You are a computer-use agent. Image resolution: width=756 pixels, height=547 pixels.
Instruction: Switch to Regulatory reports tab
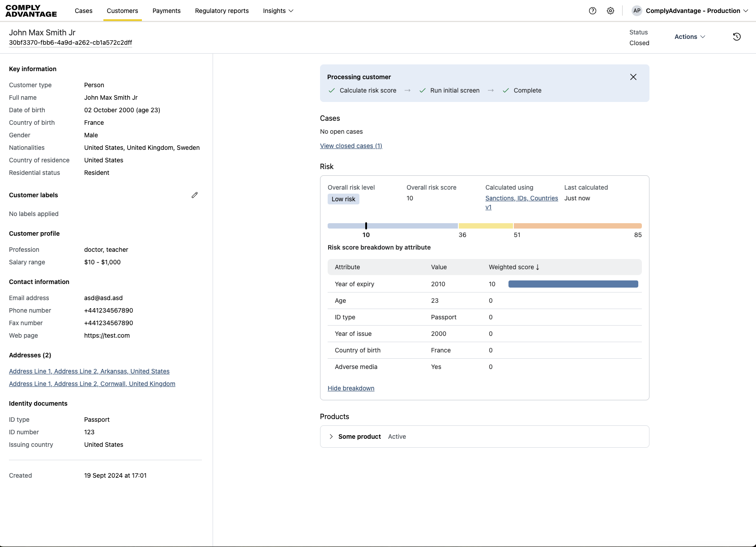pyautogui.click(x=222, y=11)
